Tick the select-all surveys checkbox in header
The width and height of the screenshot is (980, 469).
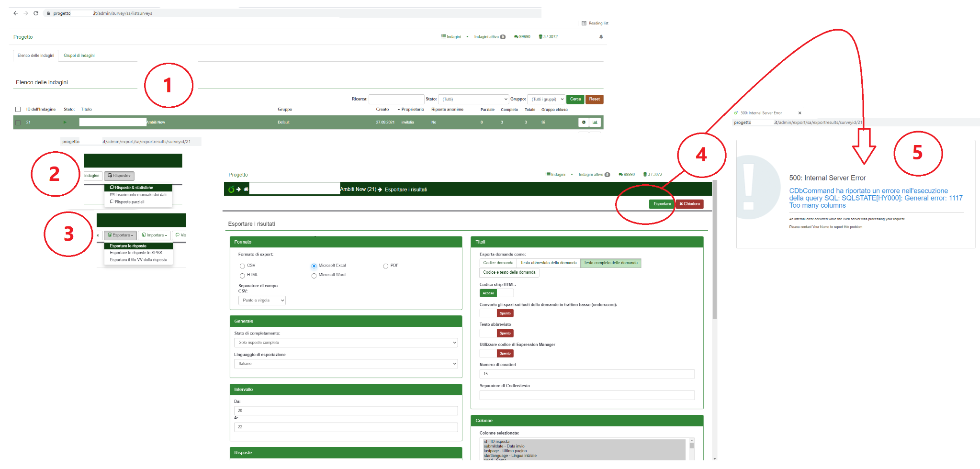tap(18, 110)
